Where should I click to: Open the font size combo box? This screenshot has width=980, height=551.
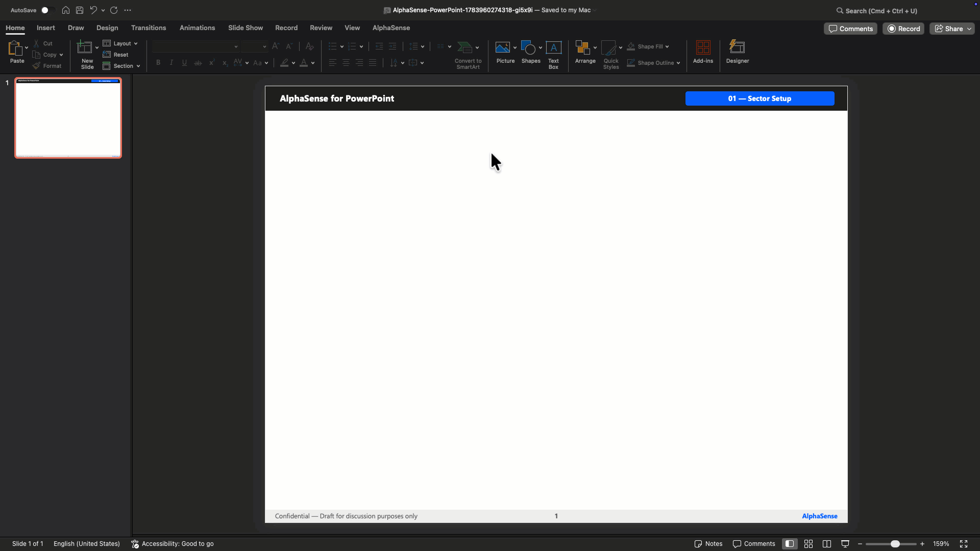pyautogui.click(x=254, y=46)
